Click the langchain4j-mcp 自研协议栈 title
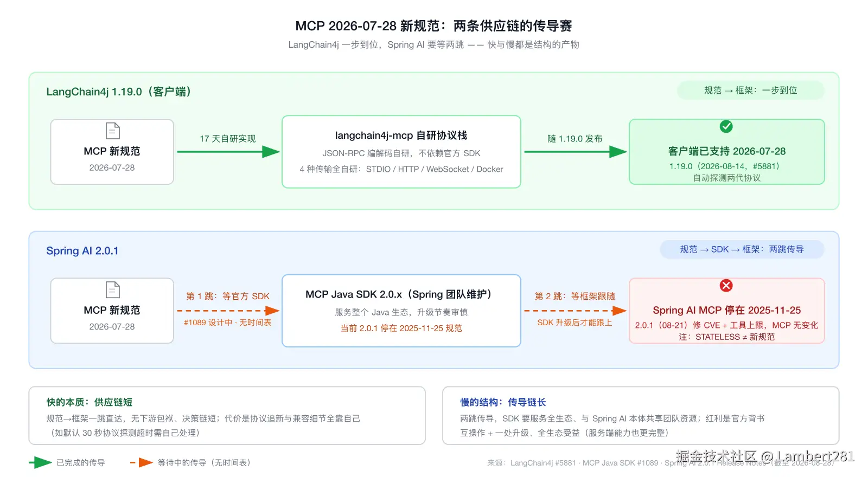Viewport: 868px width, 477px height. click(401, 136)
